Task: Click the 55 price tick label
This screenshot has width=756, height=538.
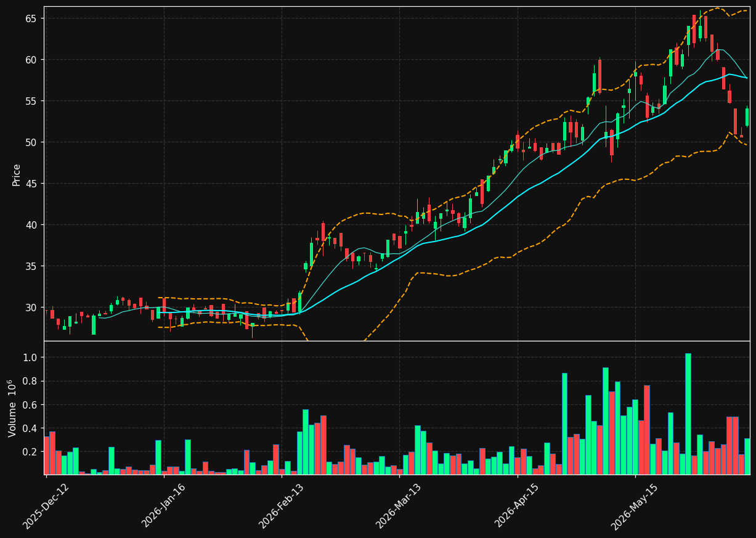Action: click(31, 101)
